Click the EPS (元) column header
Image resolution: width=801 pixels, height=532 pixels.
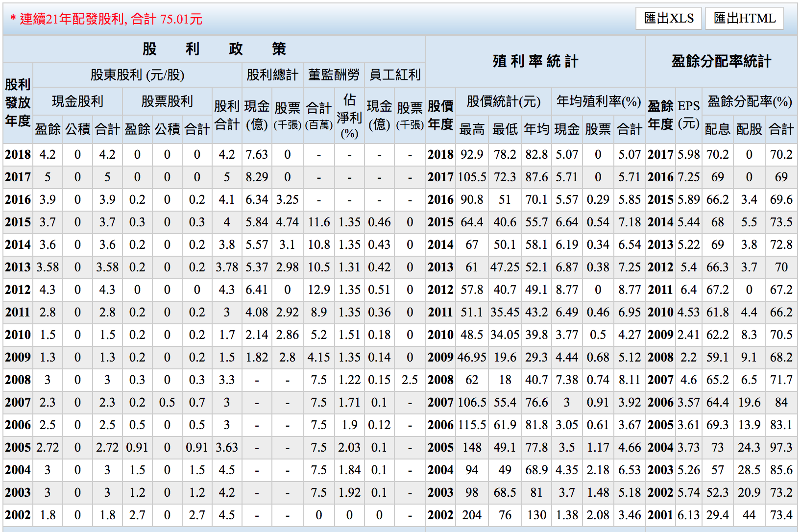pyautogui.click(x=688, y=115)
